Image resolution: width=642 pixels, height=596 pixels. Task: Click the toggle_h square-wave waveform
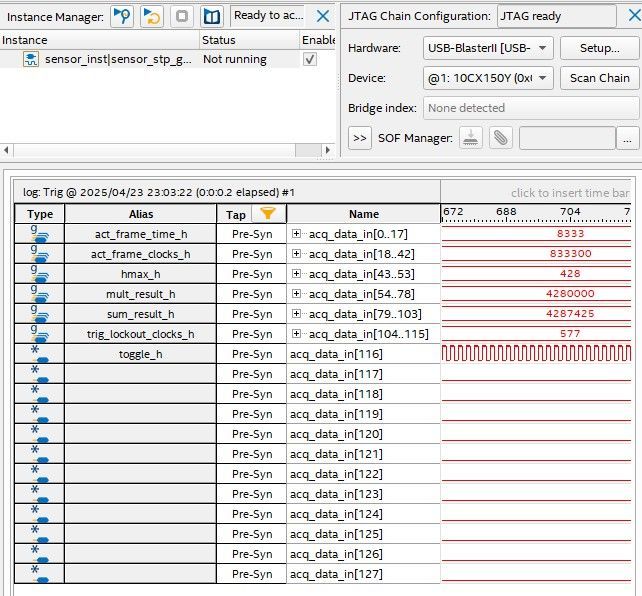pyautogui.click(x=536, y=353)
